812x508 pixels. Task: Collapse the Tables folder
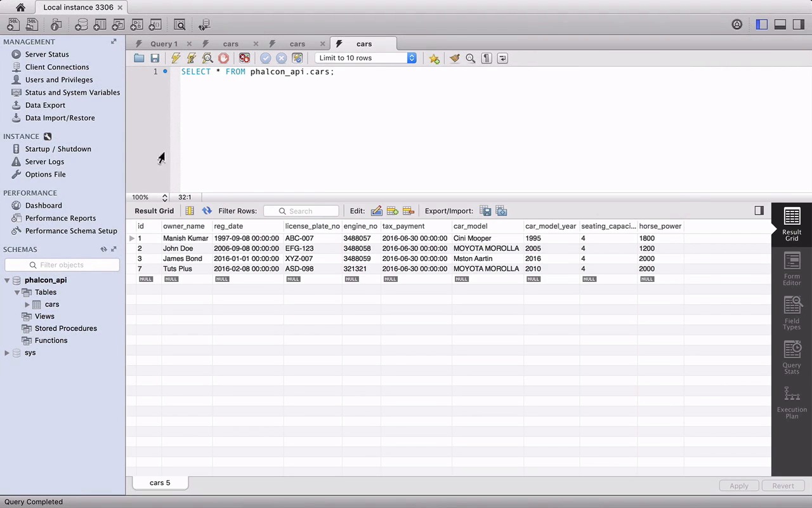tap(17, 292)
